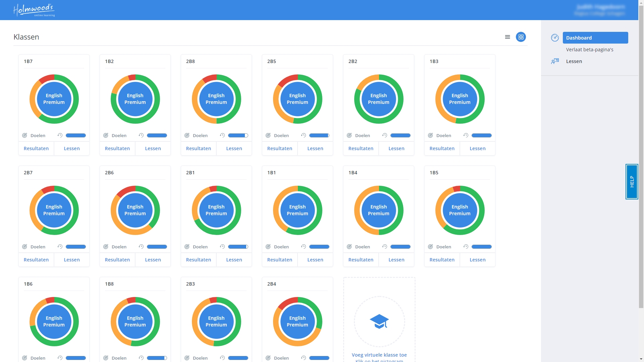The image size is (644, 362).
Task: Click the Lessen teacher icon in sidebar
Action: tap(555, 61)
